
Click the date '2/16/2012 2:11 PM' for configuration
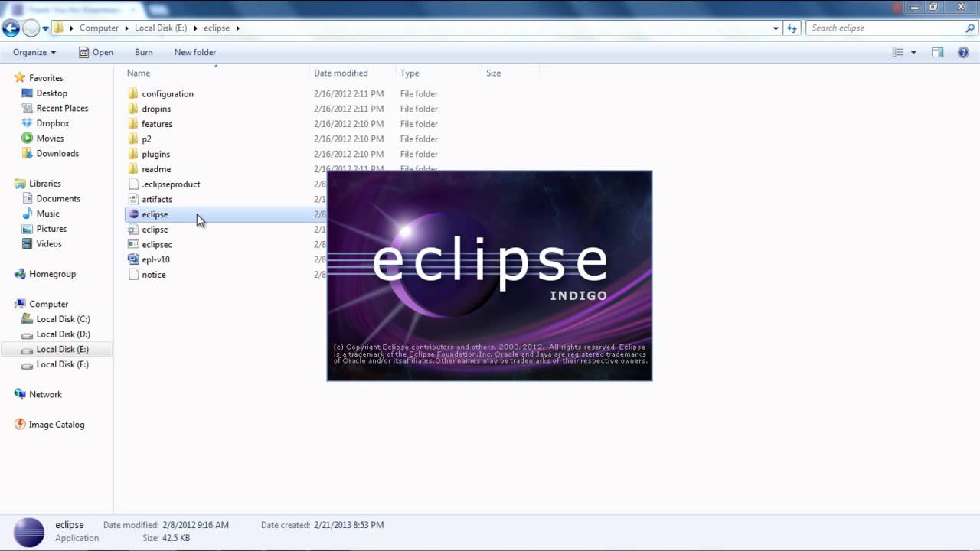[x=348, y=93]
